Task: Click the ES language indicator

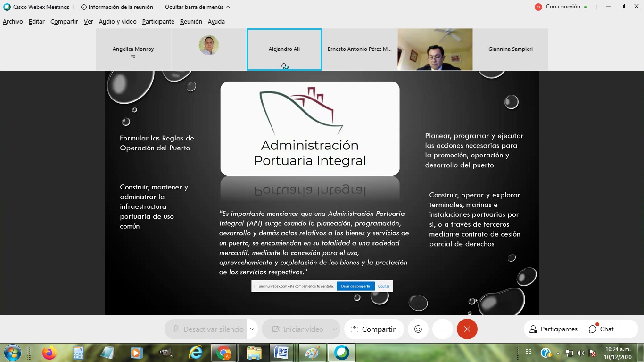Action: [x=528, y=352]
